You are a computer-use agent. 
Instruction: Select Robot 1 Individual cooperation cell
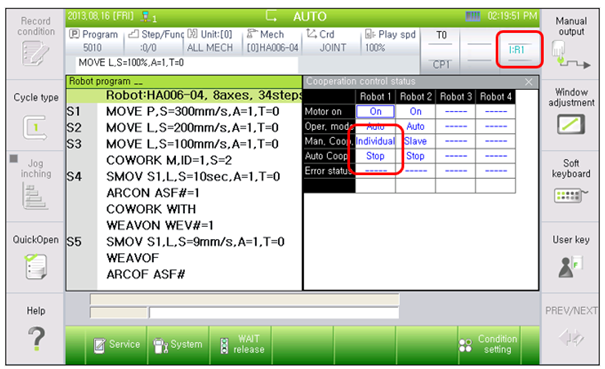tap(375, 141)
